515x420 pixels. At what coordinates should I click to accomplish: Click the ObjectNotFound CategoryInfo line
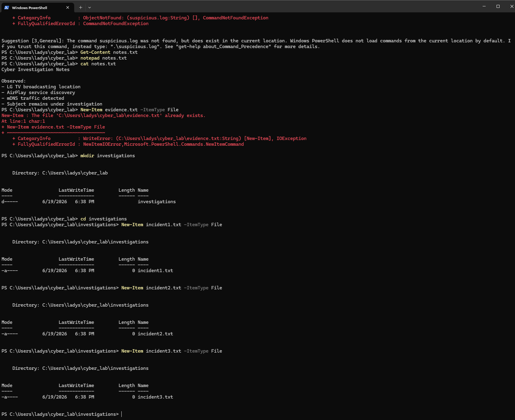click(x=140, y=18)
